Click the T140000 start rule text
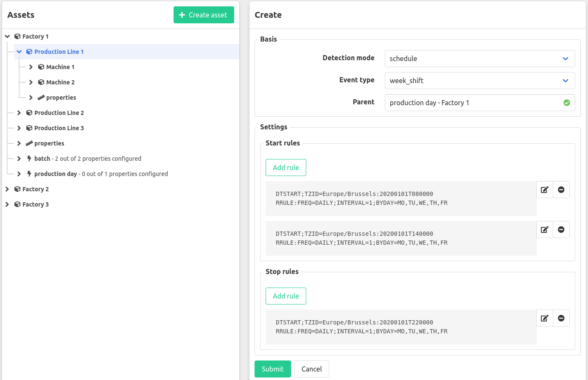This screenshot has height=380, width=588. (361, 238)
